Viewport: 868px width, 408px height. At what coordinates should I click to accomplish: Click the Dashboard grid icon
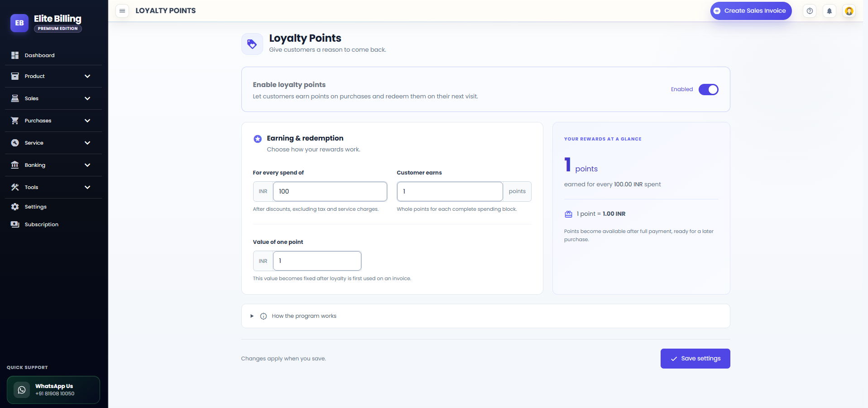click(15, 55)
